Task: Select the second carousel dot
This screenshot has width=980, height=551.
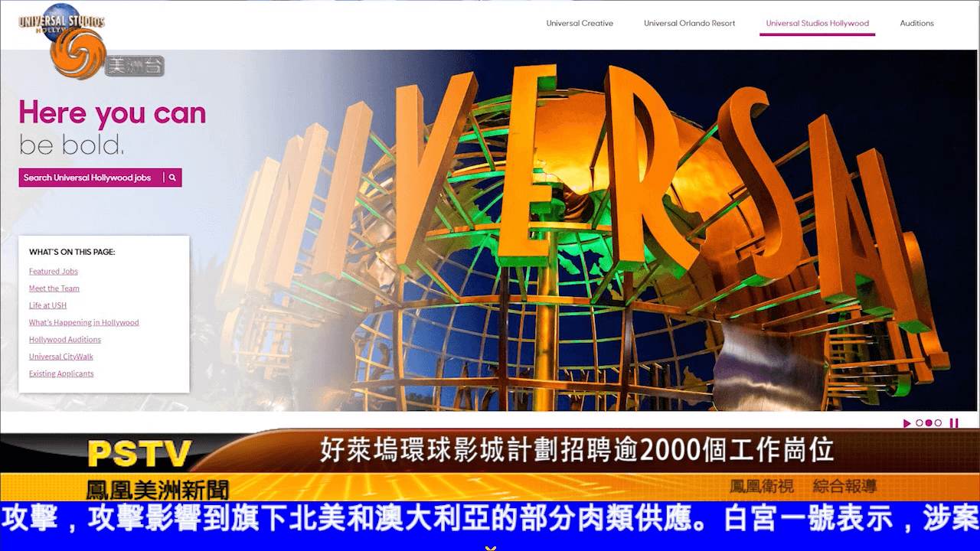Action: tap(929, 423)
